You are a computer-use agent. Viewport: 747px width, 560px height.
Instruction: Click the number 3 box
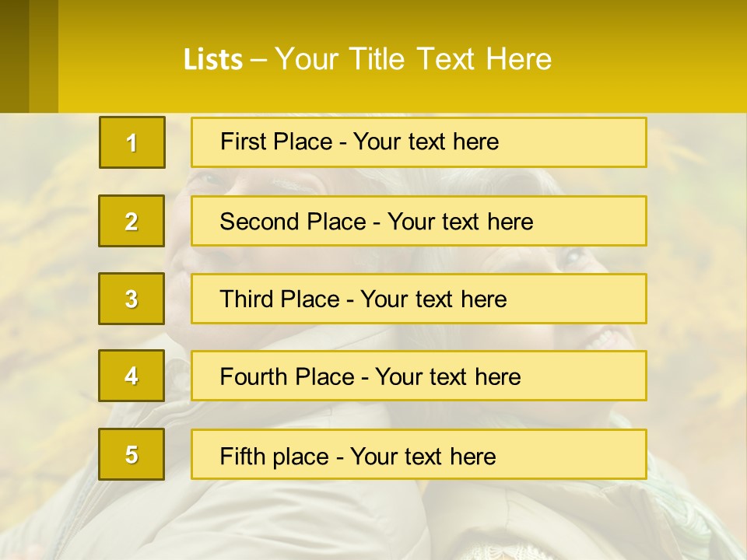coord(132,299)
